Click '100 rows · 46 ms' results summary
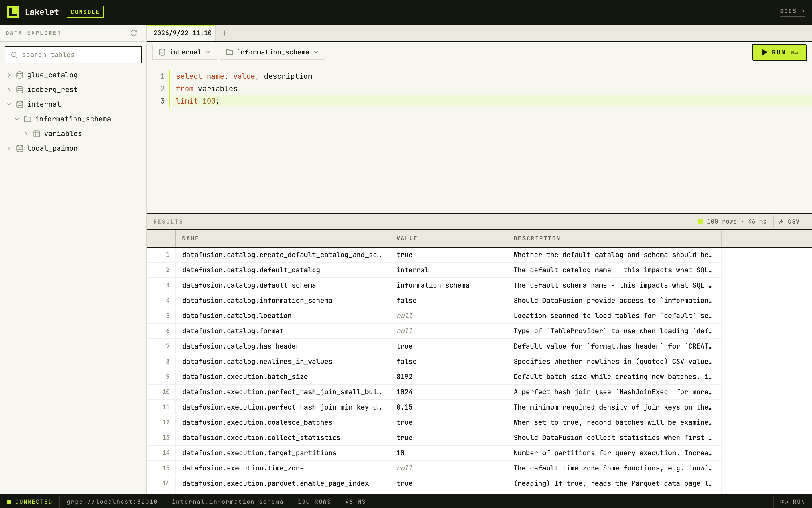Image resolution: width=812 pixels, height=508 pixels. (x=736, y=222)
